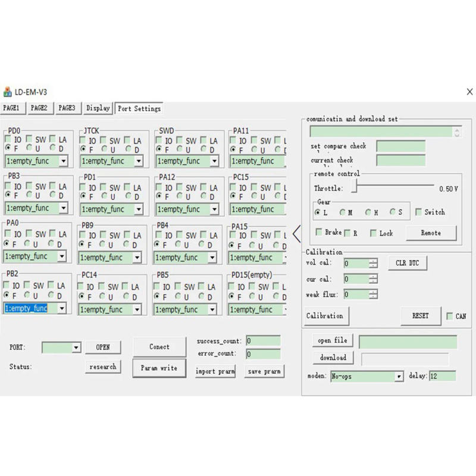Check the IO box for PD0
The width and height of the screenshot is (476, 476).
[8, 140]
